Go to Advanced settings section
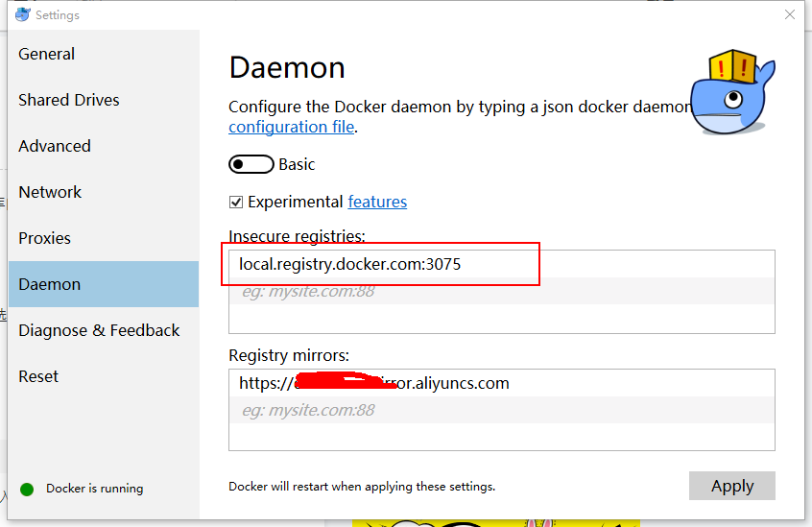Image resolution: width=812 pixels, height=527 pixels. (x=55, y=146)
